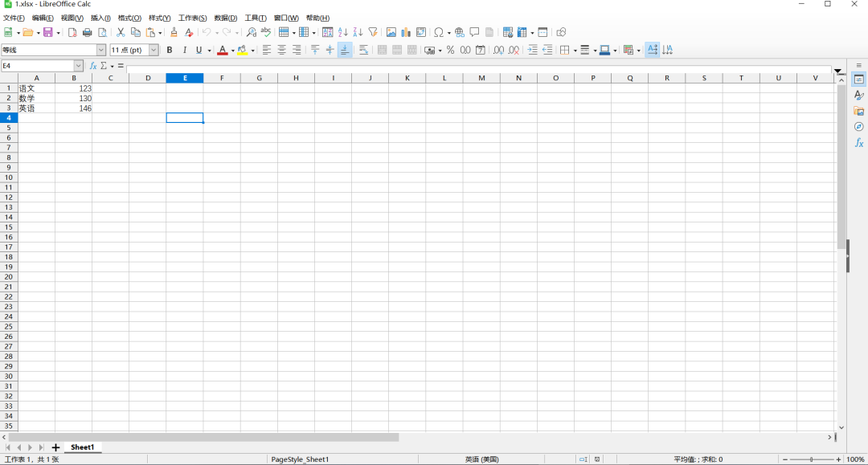
Task: Click the Clear Direct Formatting icon
Action: coord(189,33)
